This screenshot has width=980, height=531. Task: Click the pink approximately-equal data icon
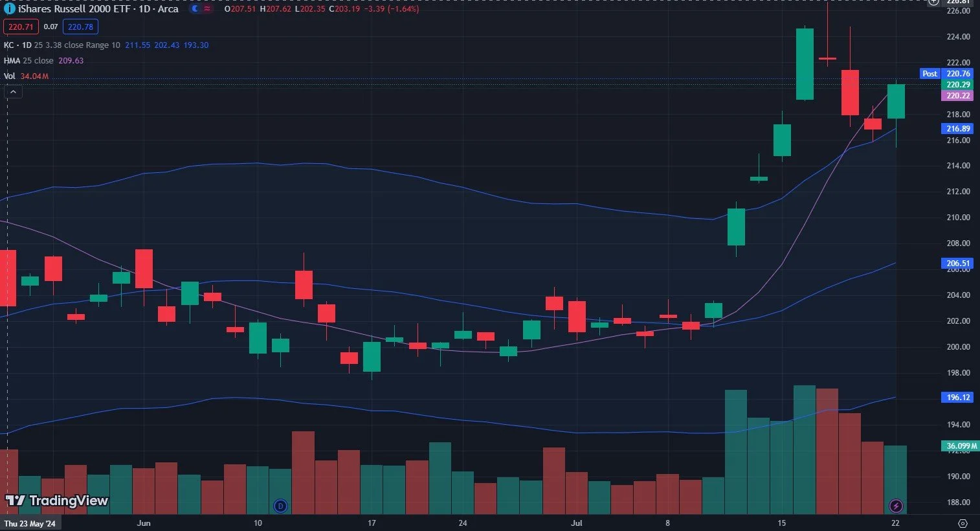click(206, 9)
